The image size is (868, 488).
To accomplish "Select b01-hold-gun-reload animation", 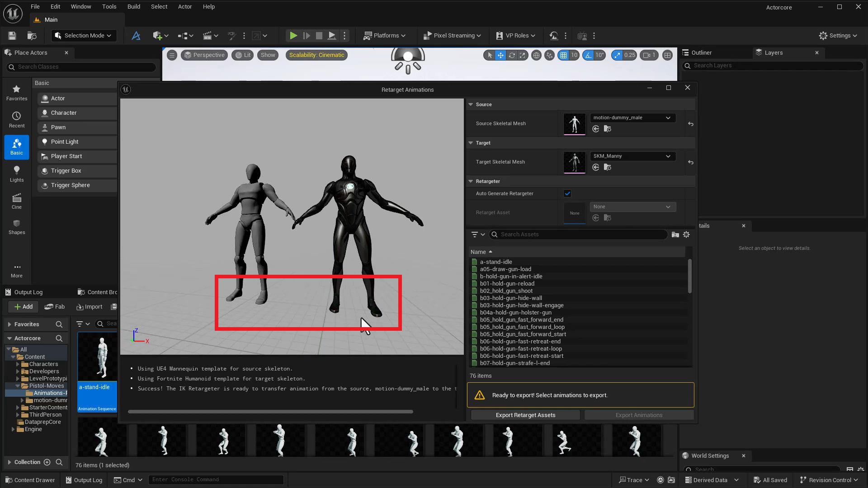I will pos(507,284).
